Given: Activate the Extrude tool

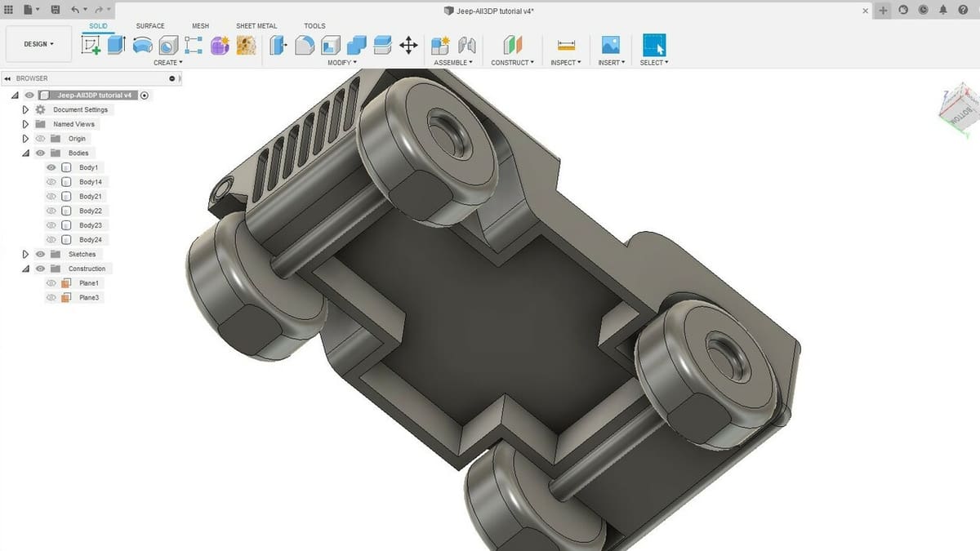Looking at the screenshot, I should (x=116, y=45).
